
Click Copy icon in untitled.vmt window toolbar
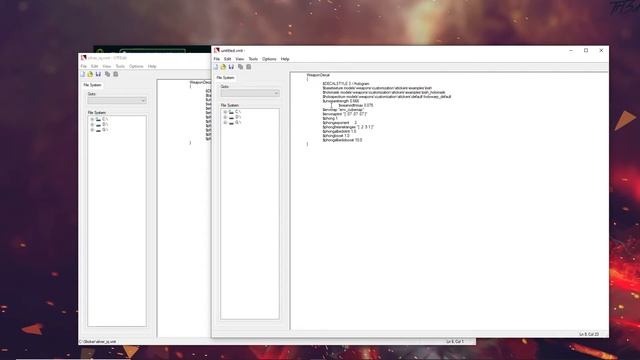tap(240, 67)
